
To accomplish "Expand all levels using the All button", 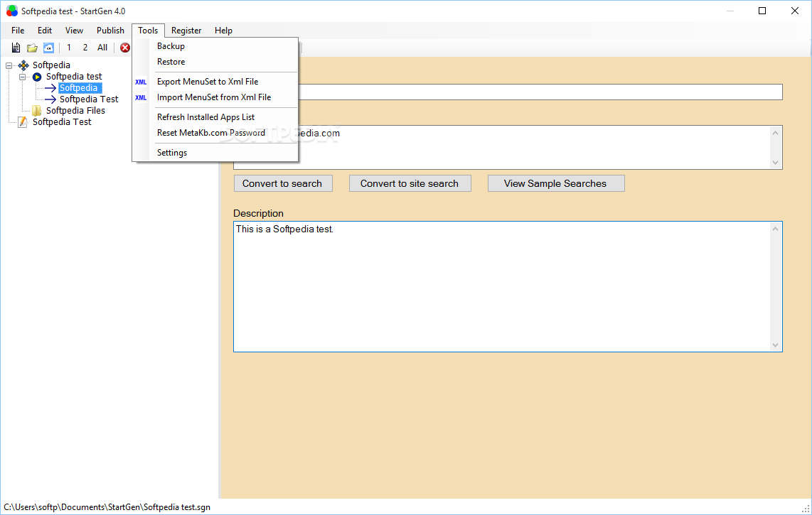I will (102, 48).
